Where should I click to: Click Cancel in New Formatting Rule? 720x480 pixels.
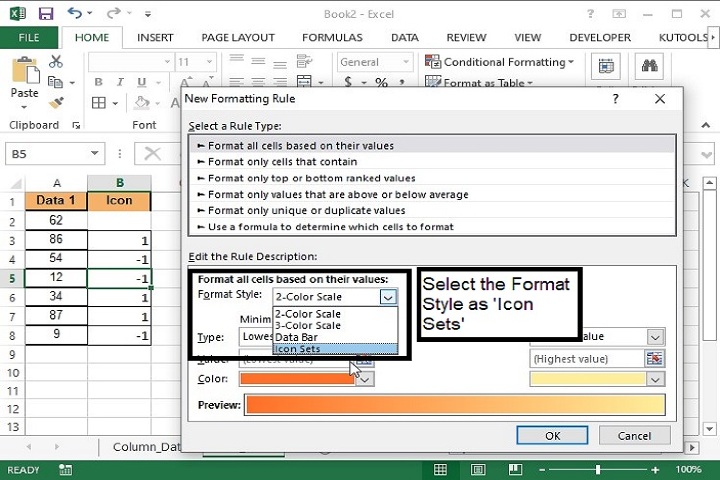tap(634, 435)
